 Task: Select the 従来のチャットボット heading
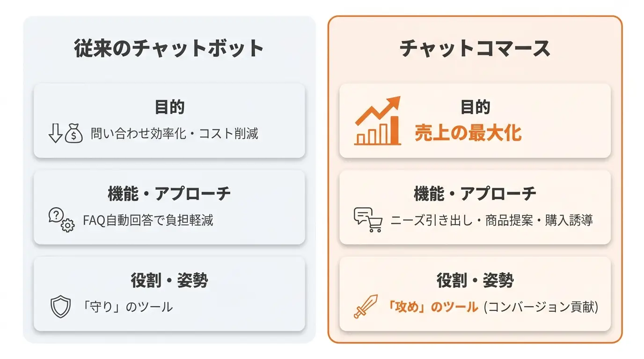click(x=169, y=48)
